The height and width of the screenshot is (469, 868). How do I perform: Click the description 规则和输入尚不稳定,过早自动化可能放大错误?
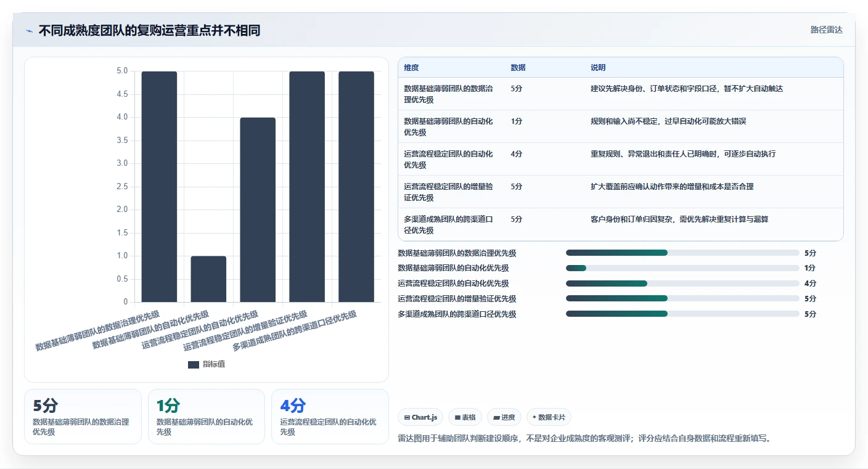click(x=668, y=121)
